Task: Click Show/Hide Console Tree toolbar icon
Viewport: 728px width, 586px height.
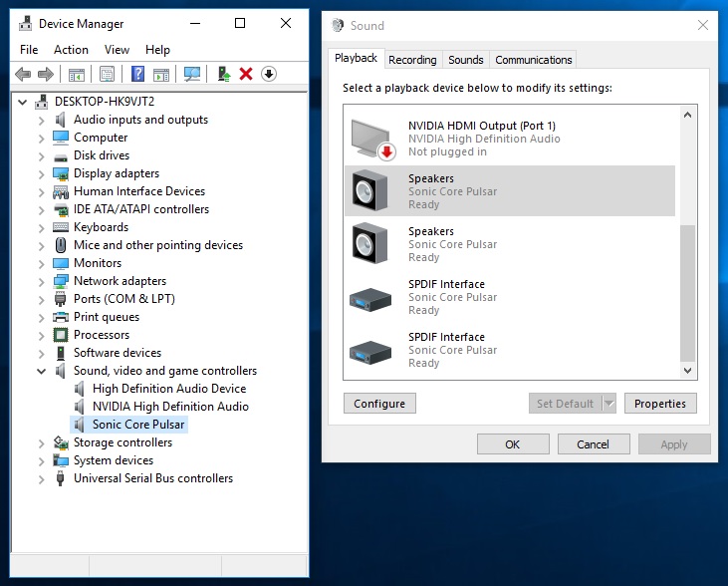Action: [77, 75]
